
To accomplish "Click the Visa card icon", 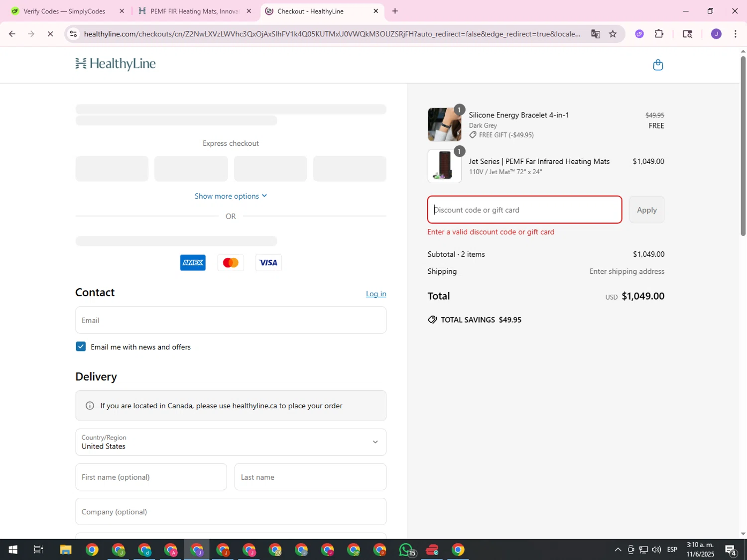I will pyautogui.click(x=268, y=263).
